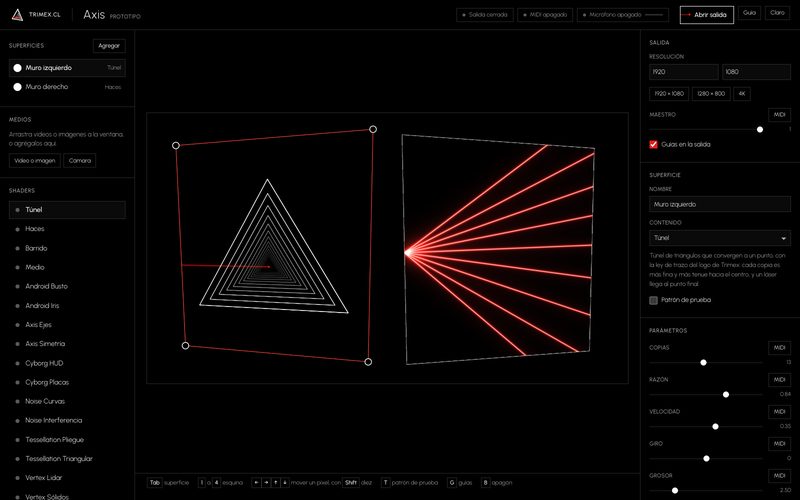Click MIDI button next to Giro
This screenshot has height=500, width=800.
pos(779,444)
